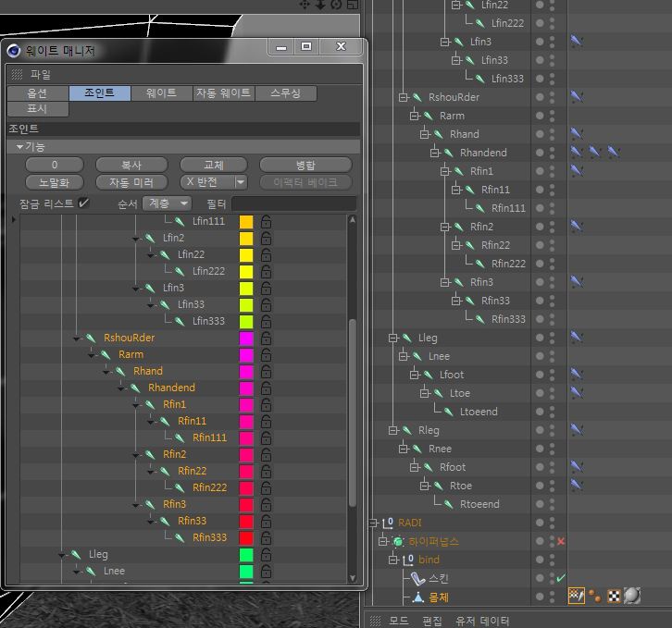Viewport: 672px width, 628px height.
Task: Toggle visibility dots for 몸체
Action: click(552, 597)
